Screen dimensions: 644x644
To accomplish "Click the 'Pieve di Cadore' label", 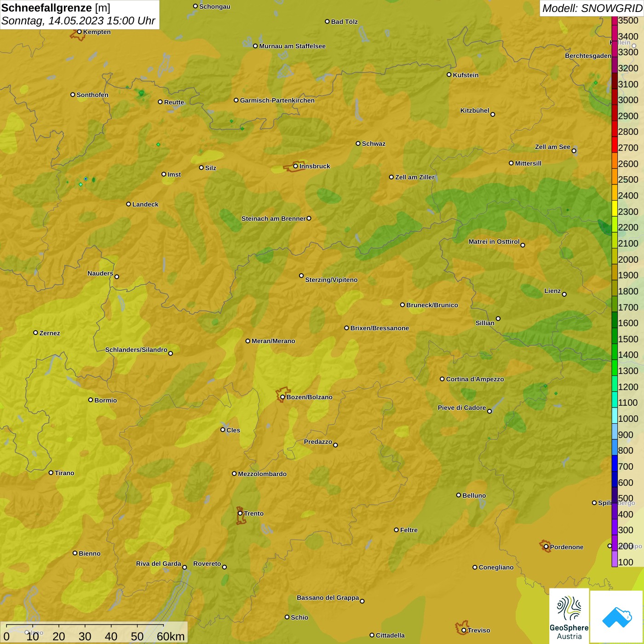I will (462, 408).
